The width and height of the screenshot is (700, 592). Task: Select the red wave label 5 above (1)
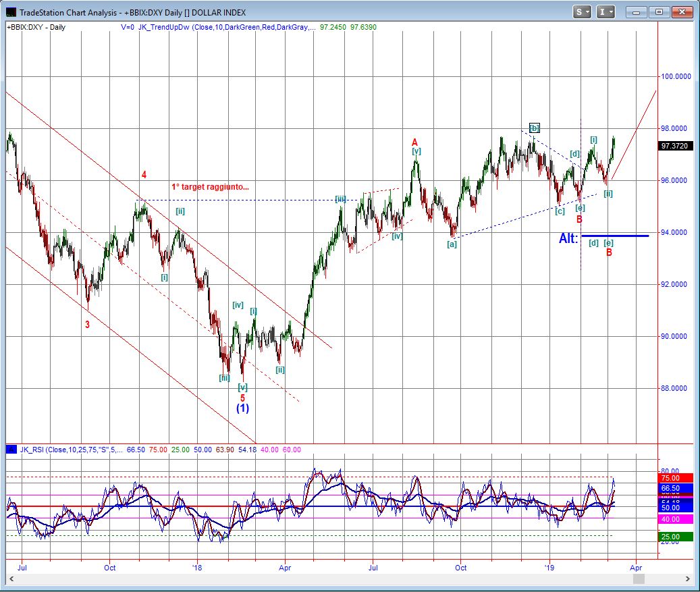(x=242, y=398)
